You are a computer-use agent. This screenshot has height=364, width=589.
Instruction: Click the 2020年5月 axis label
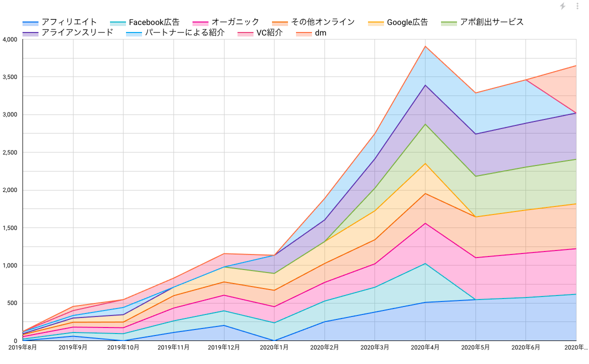pos(475,347)
